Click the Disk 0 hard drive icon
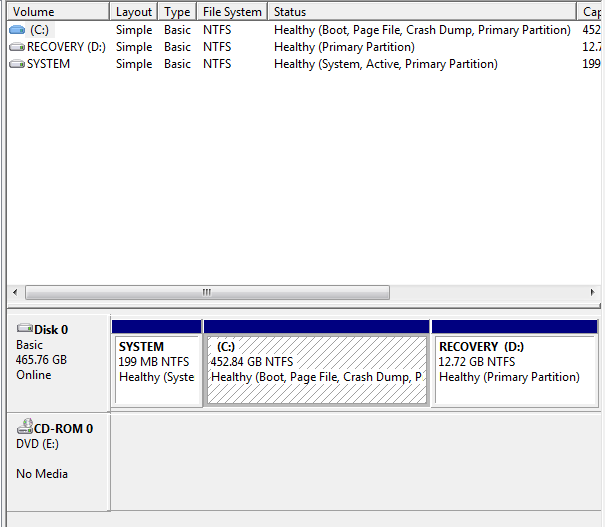The width and height of the screenshot is (605, 527). (x=25, y=329)
